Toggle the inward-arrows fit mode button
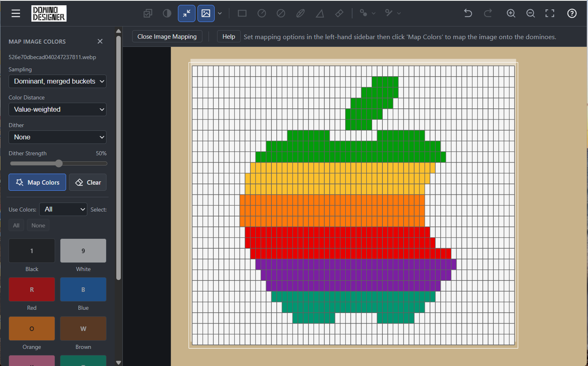This screenshot has height=366, width=588. pyautogui.click(x=186, y=13)
